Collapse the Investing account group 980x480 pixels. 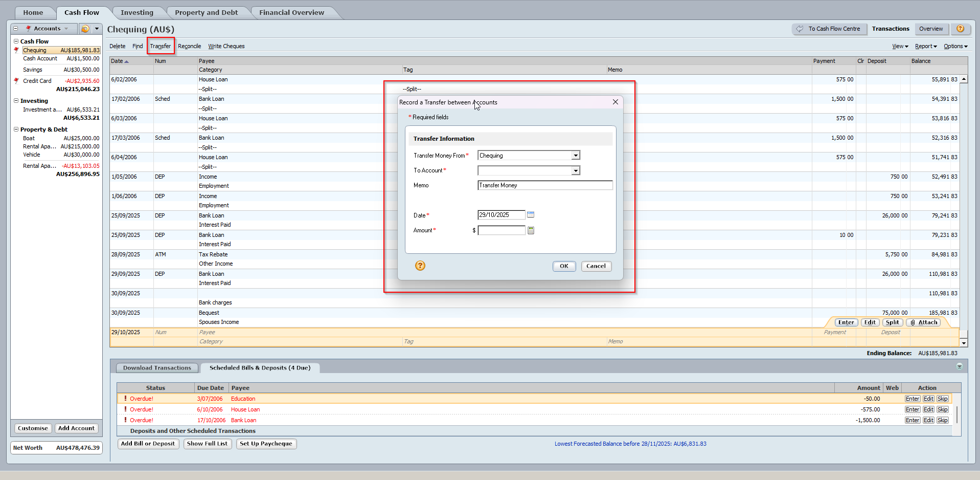(16, 101)
